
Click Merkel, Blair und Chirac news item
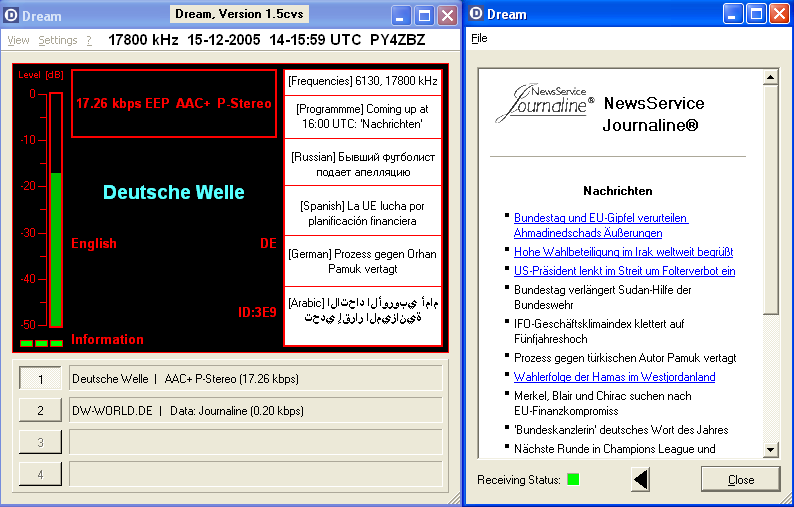603,403
